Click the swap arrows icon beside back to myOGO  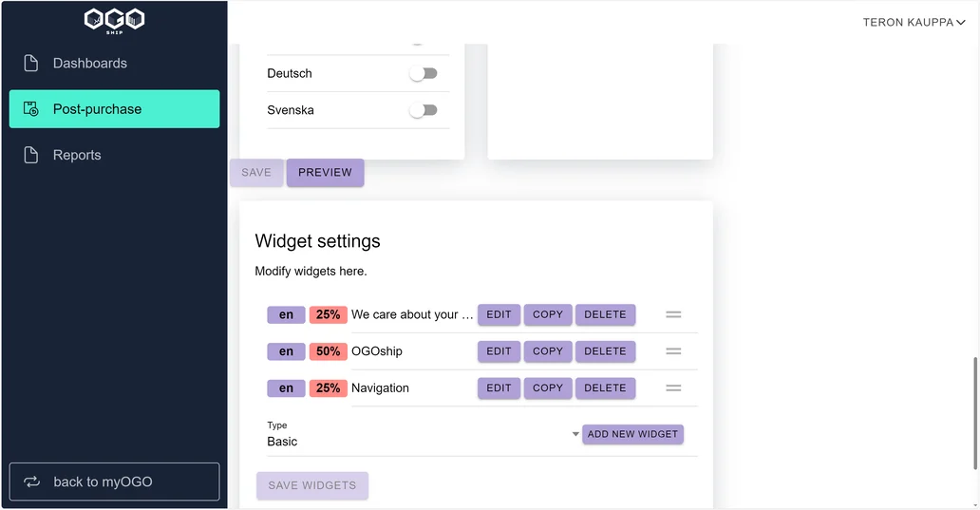pos(32,482)
